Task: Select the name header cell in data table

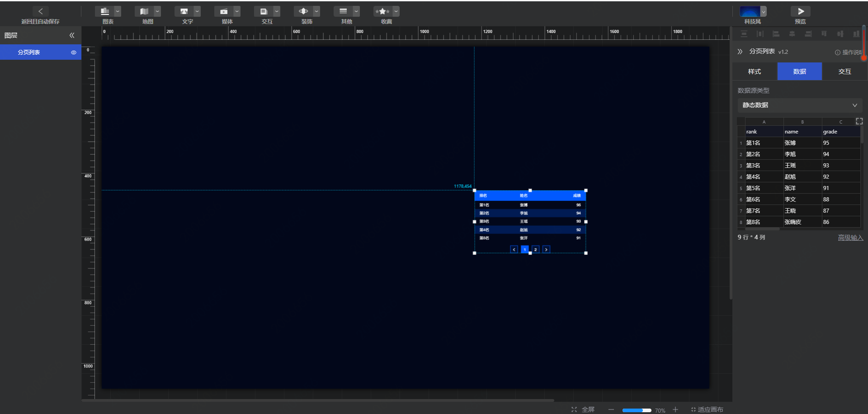Action: click(803, 132)
